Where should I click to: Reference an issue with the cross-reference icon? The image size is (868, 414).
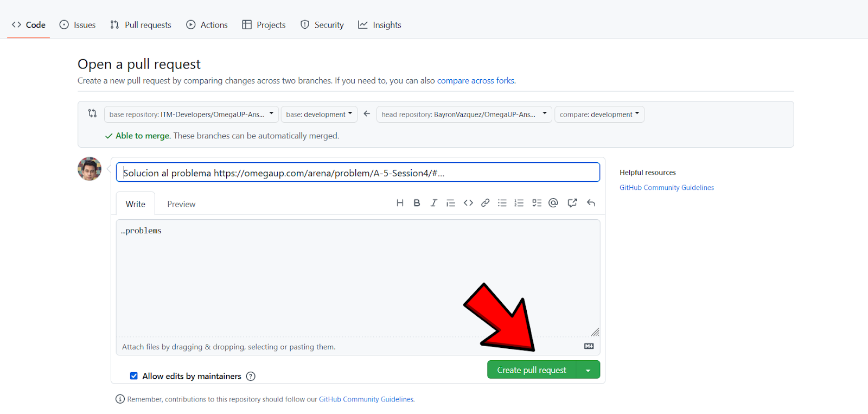pos(572,203)
